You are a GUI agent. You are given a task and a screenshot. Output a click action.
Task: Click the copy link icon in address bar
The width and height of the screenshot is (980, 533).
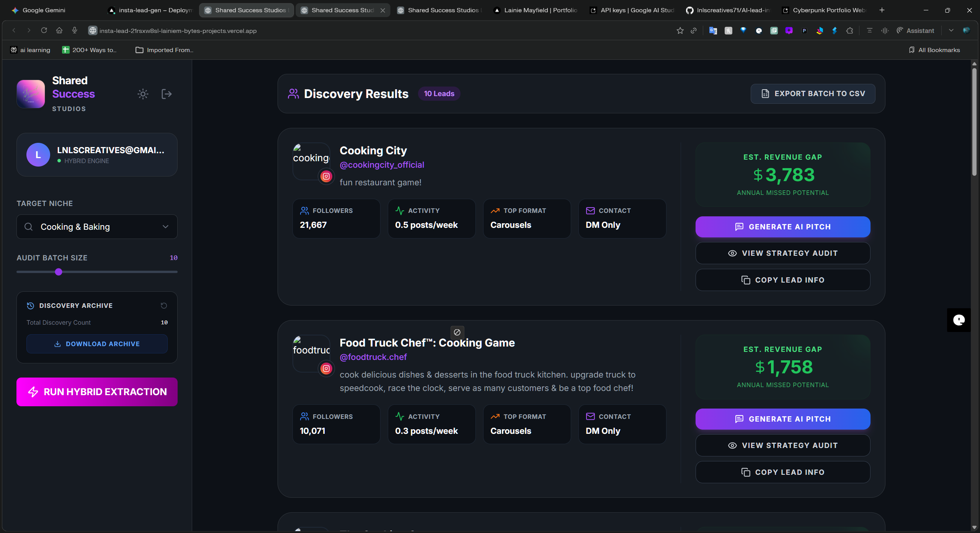[694, 31]
